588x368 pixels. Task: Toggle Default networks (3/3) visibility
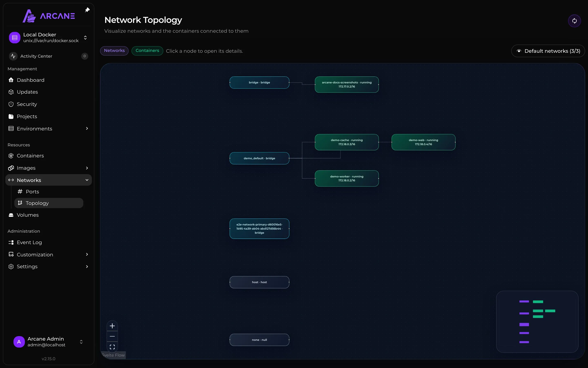[548, 51]
